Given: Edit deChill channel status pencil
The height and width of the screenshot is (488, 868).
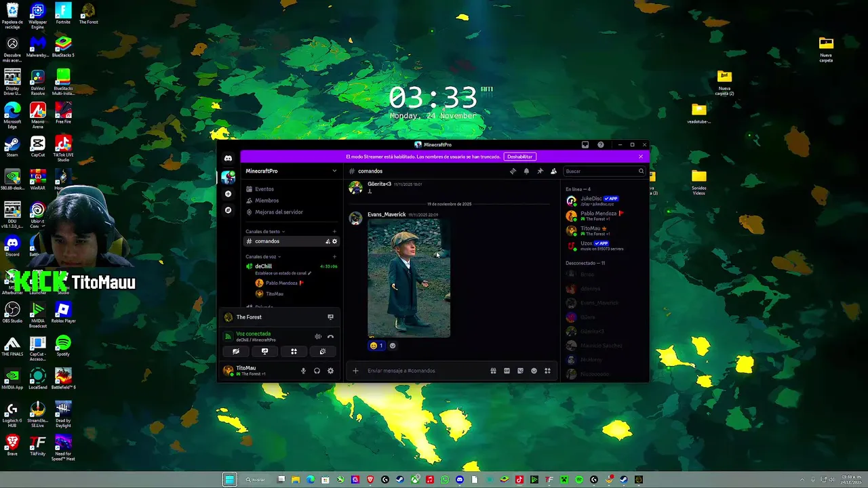Looking at the screenshot, I should click(x=309, y=273).
